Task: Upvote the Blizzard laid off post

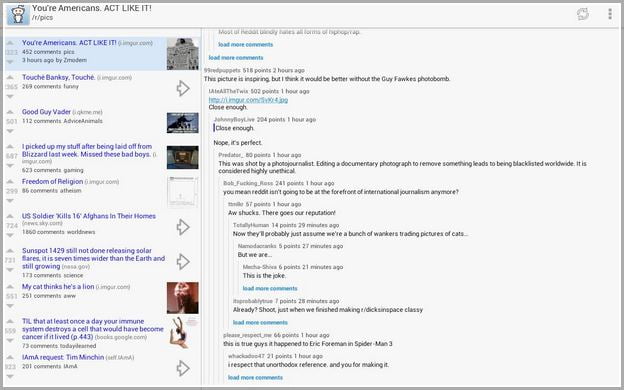Action: pyautogui.click(x=10, y=147)
